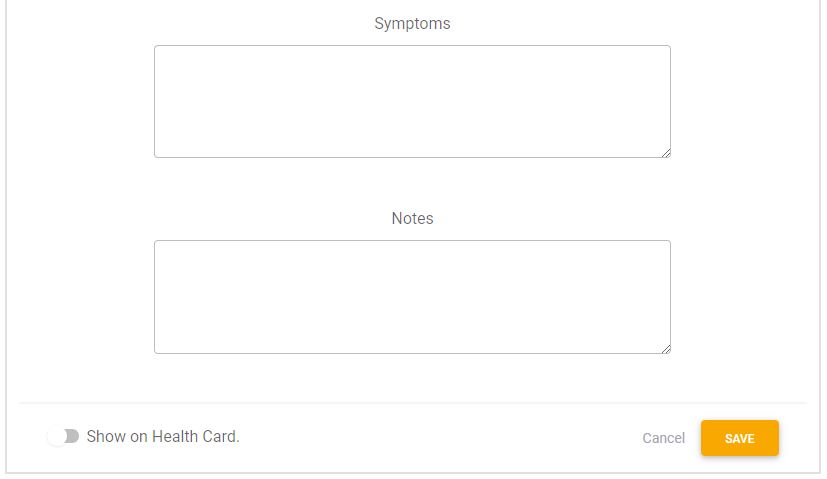827x479 pixels.
Task: Place cursor in the empty Notes box
Action: click(x=412, y=296)
